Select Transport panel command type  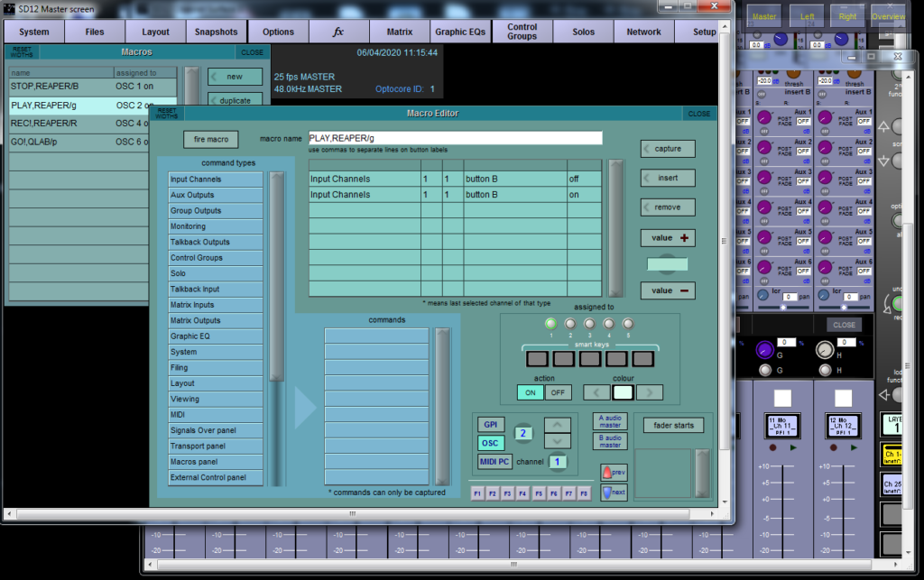pos(216,447)
